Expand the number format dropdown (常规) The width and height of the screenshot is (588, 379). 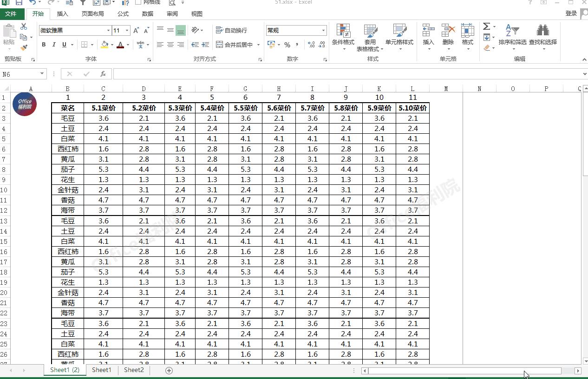323,31
